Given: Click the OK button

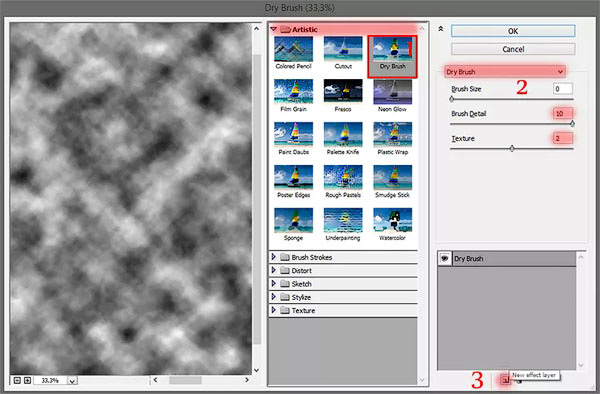Looking at the screenshot, I should click(x=513, y=31).
